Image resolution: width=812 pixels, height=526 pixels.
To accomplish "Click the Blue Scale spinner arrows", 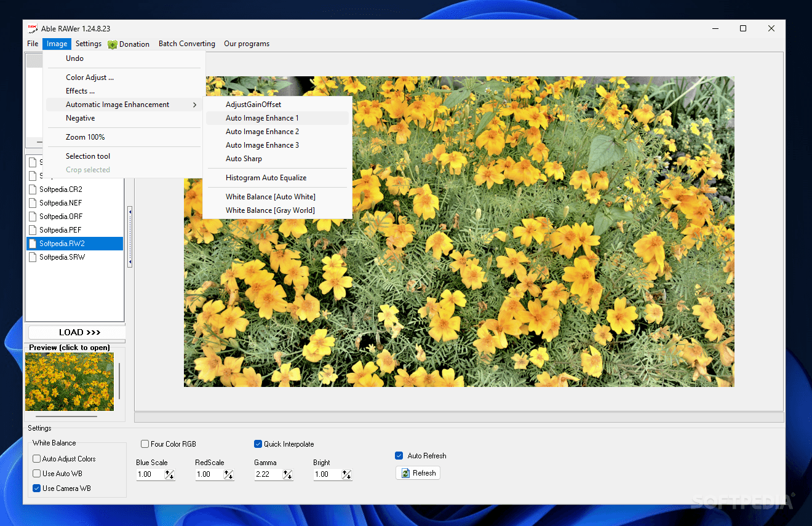I will point(169,474).
